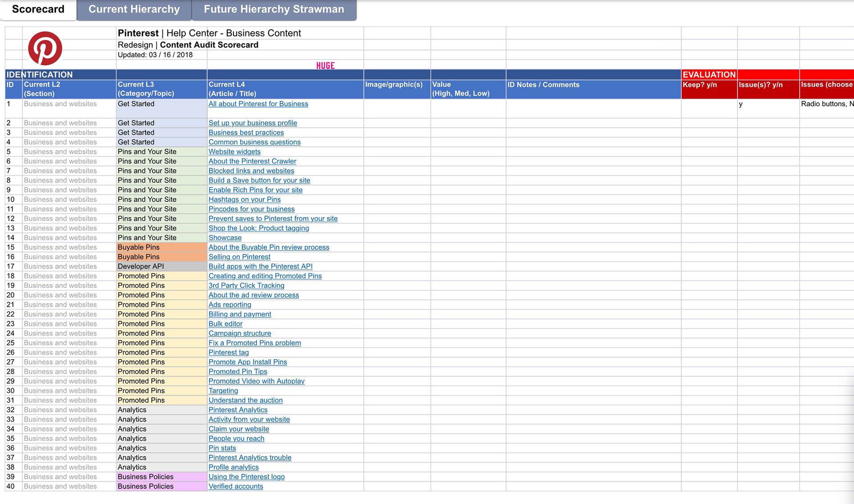Open 'Prevent saves to Pinterest from your site'

(273, 219)
